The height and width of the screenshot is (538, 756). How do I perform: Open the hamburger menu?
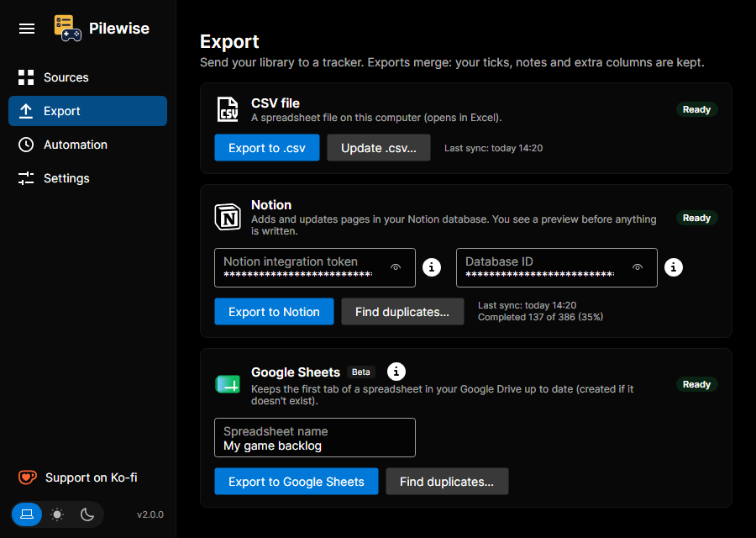[x=27, y=29]
